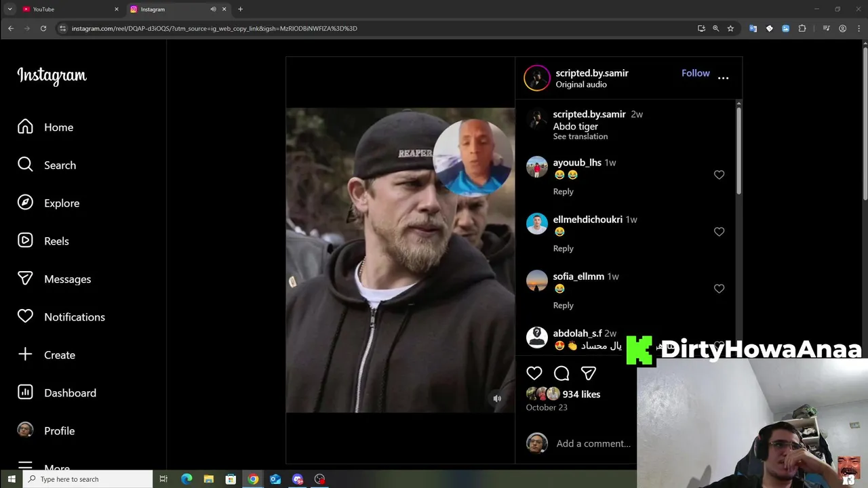Image resolution: width=868 pixels, height=488 pixels.
Task: Close the YouTube tab
Action: (x=117, y=9)
